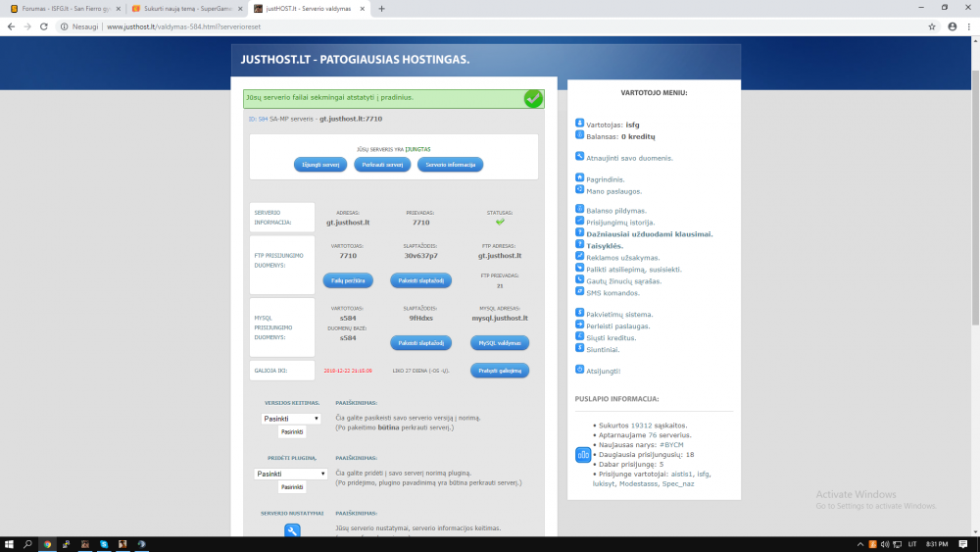Click the taskbar search magnifier icon
This screenshot has width=980, height=552.
tap(27, 544)
